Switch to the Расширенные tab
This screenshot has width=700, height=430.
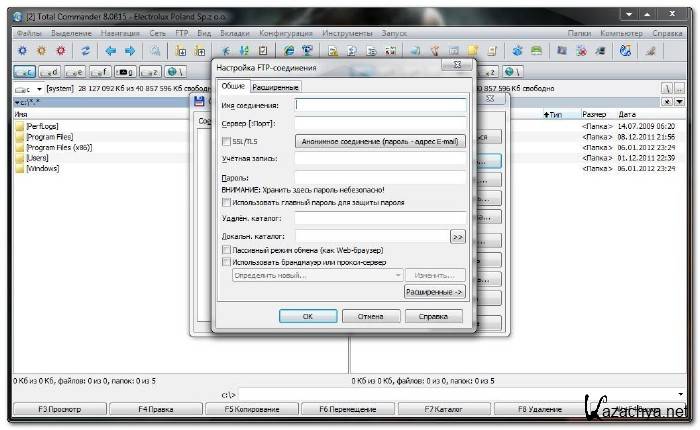point(276,88)
